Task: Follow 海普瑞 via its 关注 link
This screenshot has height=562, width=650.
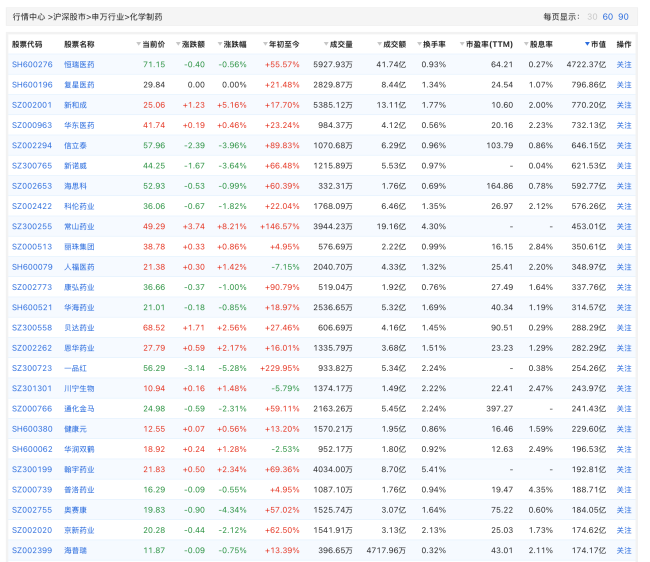Action: click(624, 550)
